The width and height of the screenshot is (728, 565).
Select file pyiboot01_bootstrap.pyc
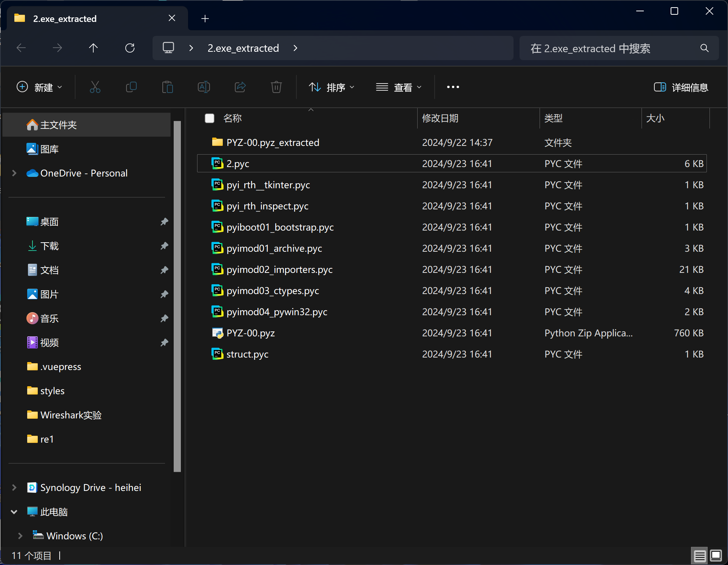point(452,227)
